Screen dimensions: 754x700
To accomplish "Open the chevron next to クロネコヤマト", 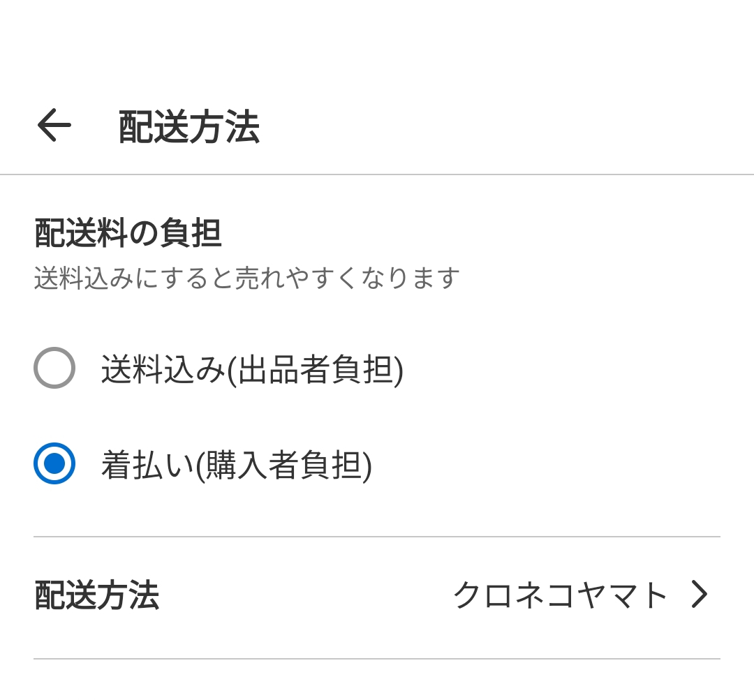I will (700, 595).
